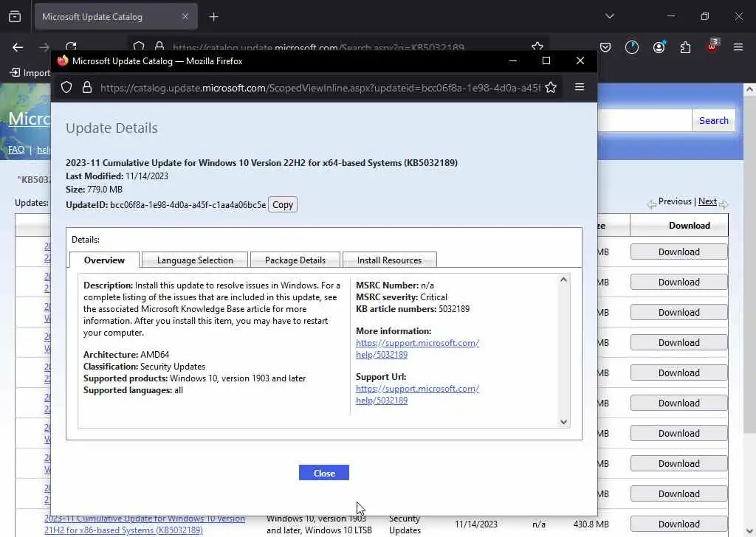Open a new tab with plus icon

(x=213, y=17)
